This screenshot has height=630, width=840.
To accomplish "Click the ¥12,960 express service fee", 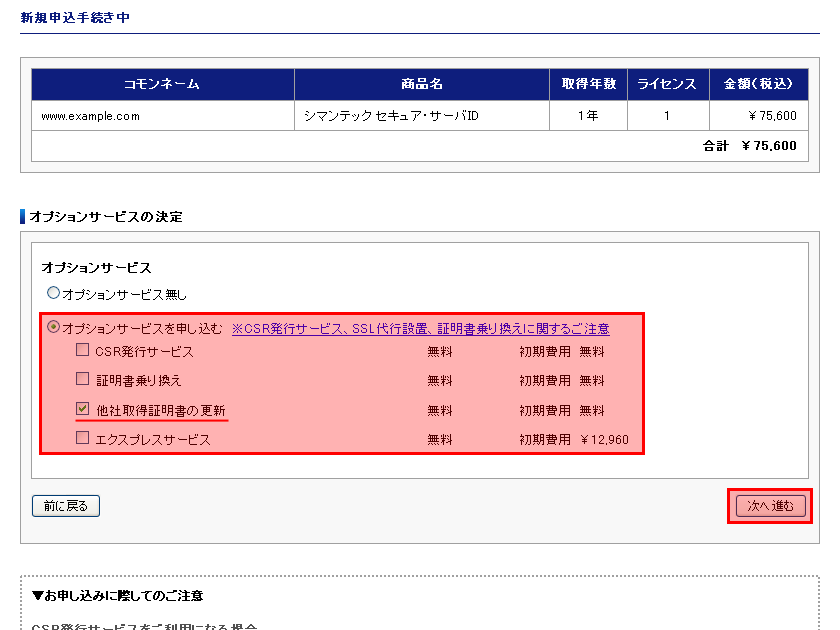I will click(604, 440).
